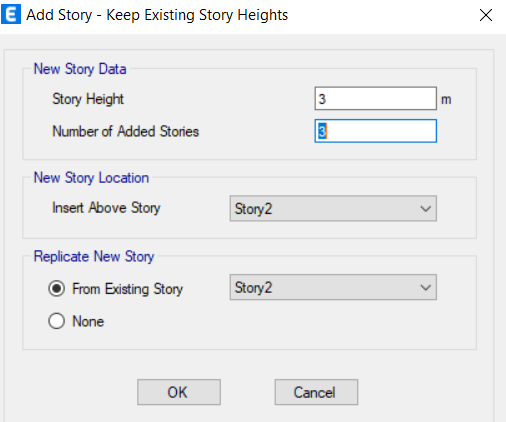Screen dimensions: 506x422
Task: Click the 'Story Height' label
Action: [x=88, y=99]
